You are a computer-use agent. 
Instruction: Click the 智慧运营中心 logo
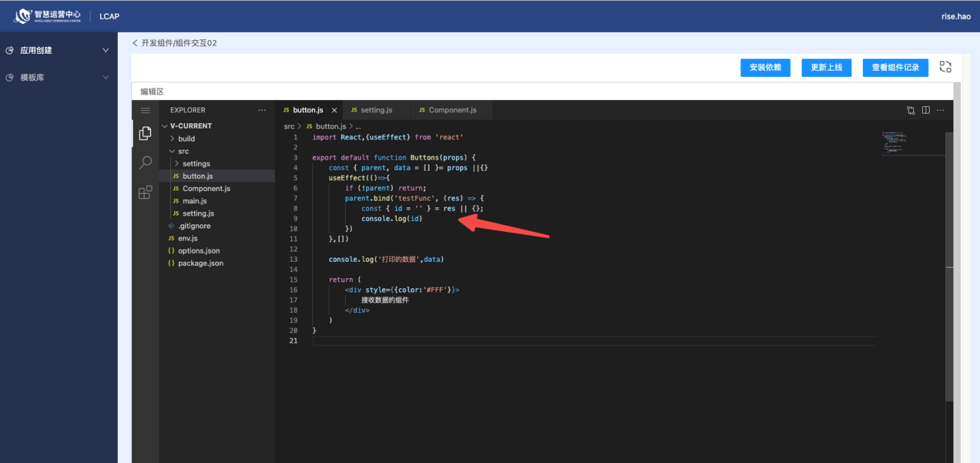[47, 16]
